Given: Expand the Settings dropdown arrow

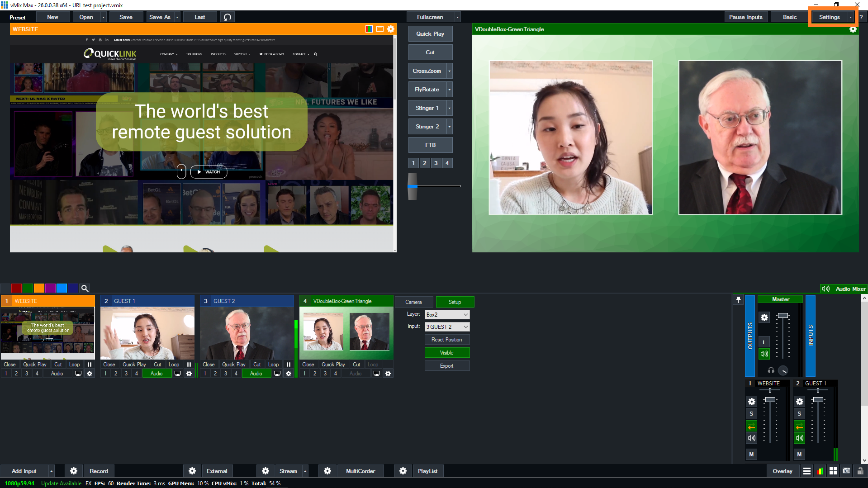Looking at the screenshot, I should (850, 17).
